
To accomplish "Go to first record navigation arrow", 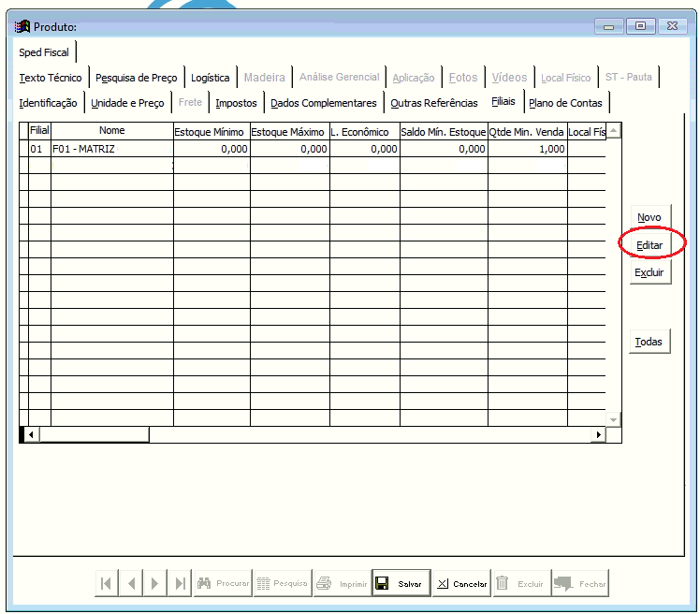I will pos(107,583).
